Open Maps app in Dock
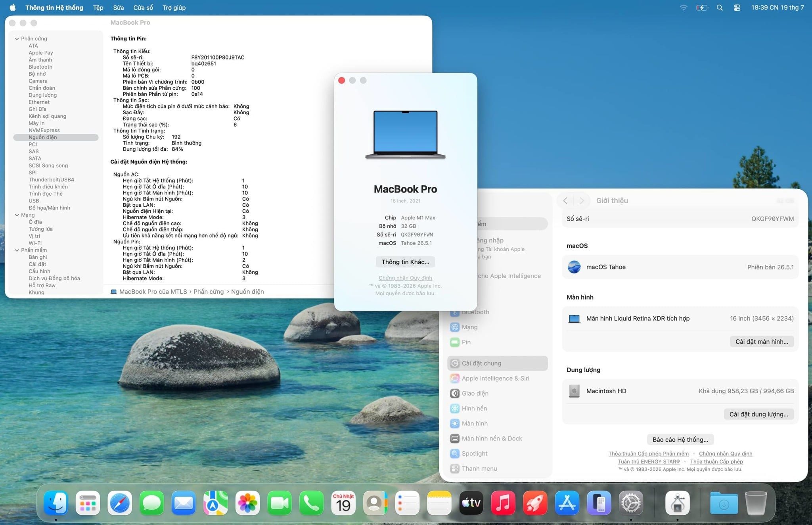This screenshot has height=525, width=812. tap(216, 503)
